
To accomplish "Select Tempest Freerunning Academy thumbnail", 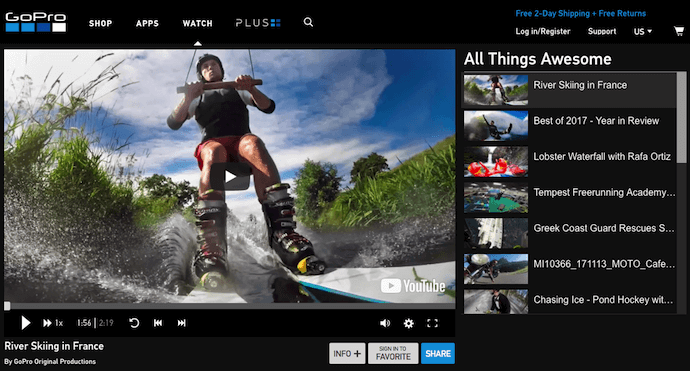I will pos(496,198).
